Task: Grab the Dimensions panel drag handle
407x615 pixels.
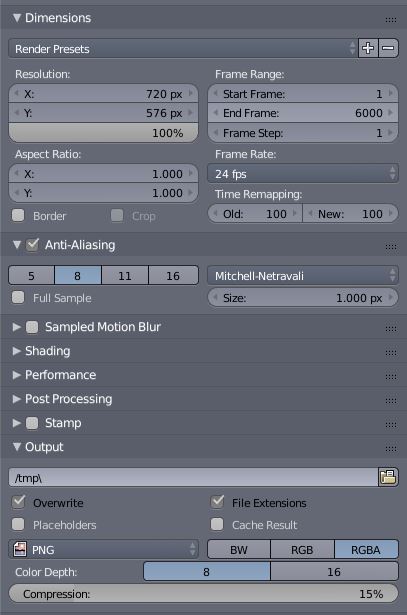Action: tap(391, 19)
